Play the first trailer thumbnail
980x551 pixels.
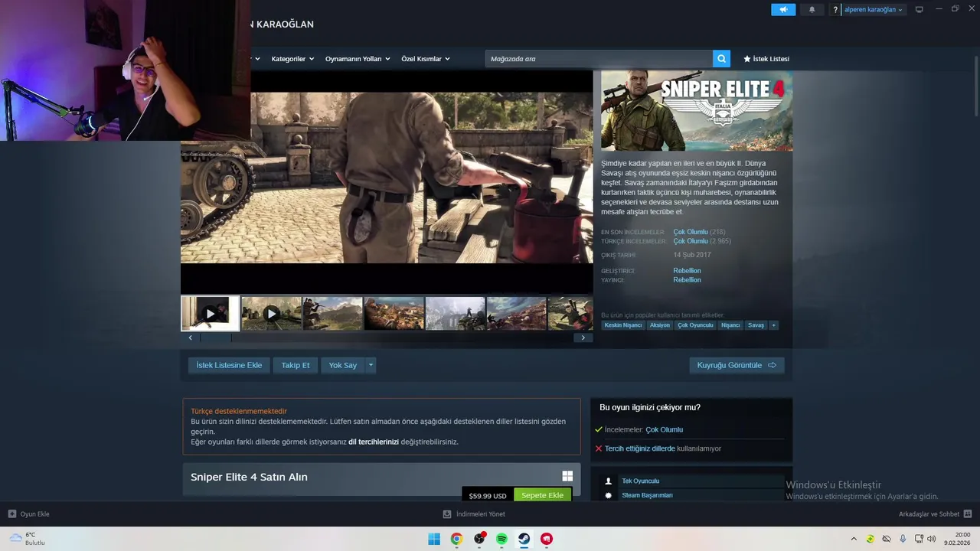coord(211,314)
